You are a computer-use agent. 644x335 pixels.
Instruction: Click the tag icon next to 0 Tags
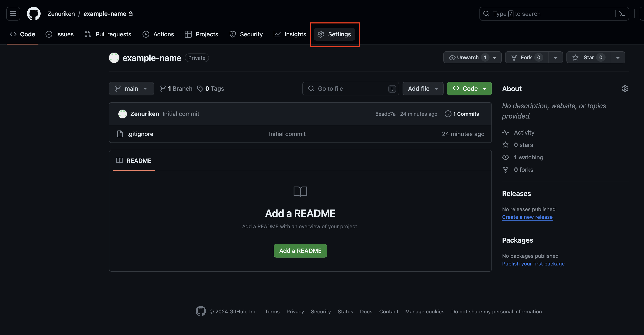click(200, 89)
